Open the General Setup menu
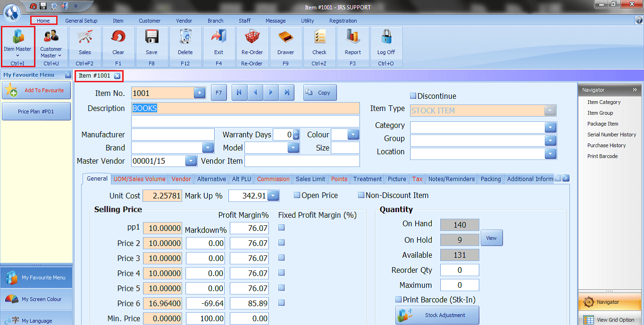 [81, 21]
